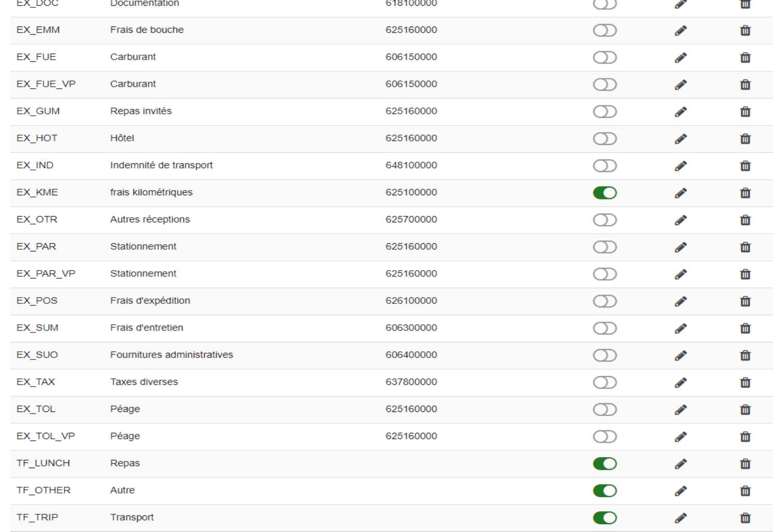
Task: Edit the EX_KME frais kilométriques entry
Action: point(681,193)
